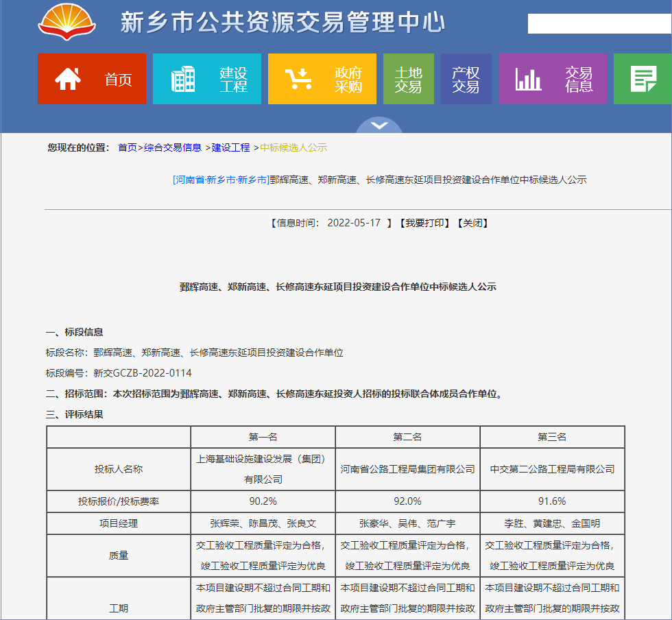The width and height of the screenshot is (672, 620).
Task: Open the 土地交易 menu tile
Action: [408, 79]
